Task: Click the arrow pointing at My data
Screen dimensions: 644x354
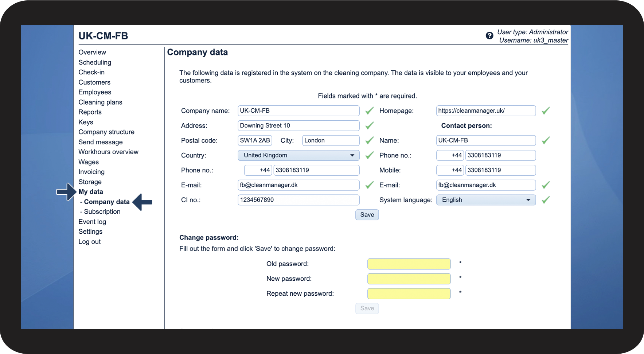Action: coord(66,192)
